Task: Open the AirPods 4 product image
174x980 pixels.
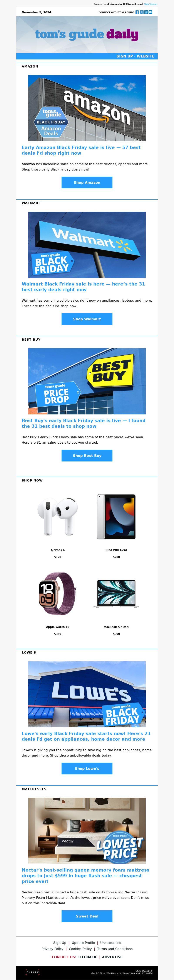Action: pyautogui.click(x=58, y=516)
